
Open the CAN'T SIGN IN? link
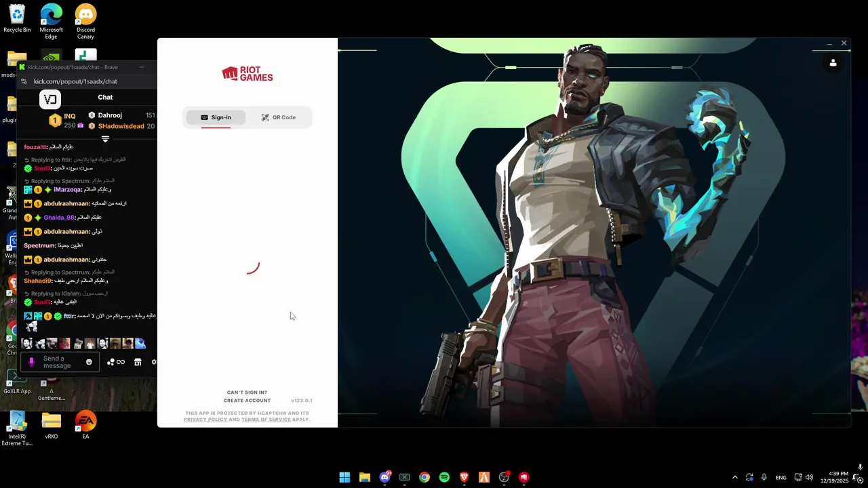click(247, 392)
